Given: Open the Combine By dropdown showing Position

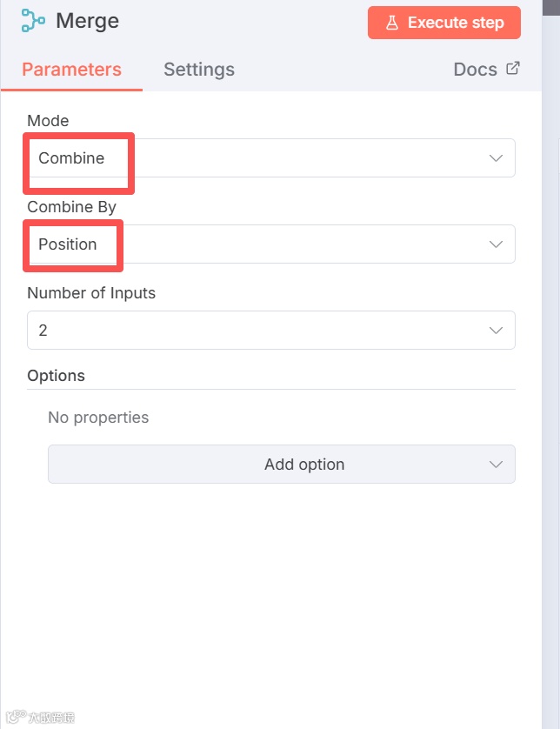Looking at the screenshot, I should [x=270, y=244].
